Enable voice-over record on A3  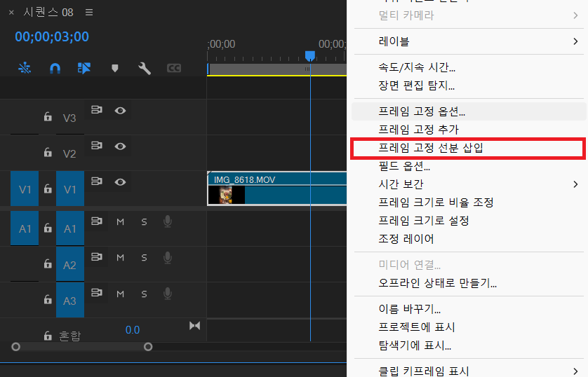(x=168, y=294)
